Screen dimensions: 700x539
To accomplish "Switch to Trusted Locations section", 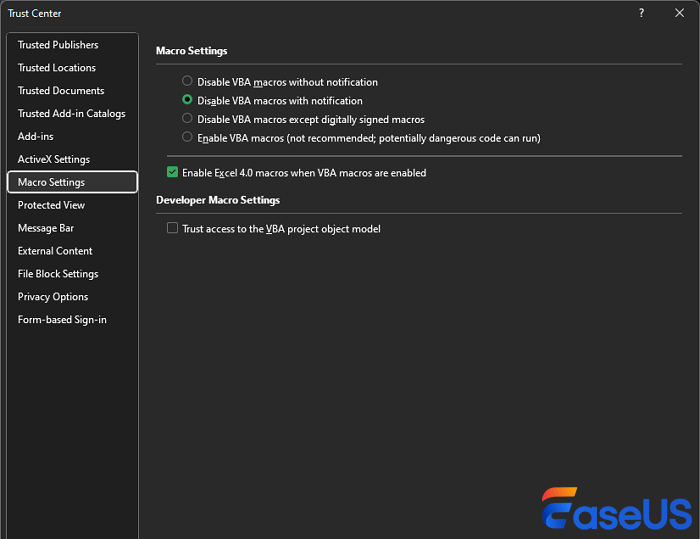I will click(57, 68).
